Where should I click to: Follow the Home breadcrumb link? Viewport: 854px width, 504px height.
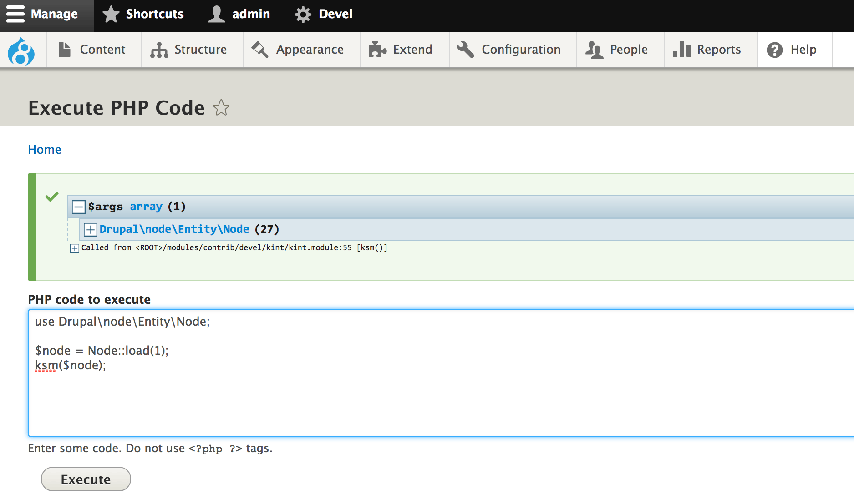pyautogui.click(x=45, y=150)
